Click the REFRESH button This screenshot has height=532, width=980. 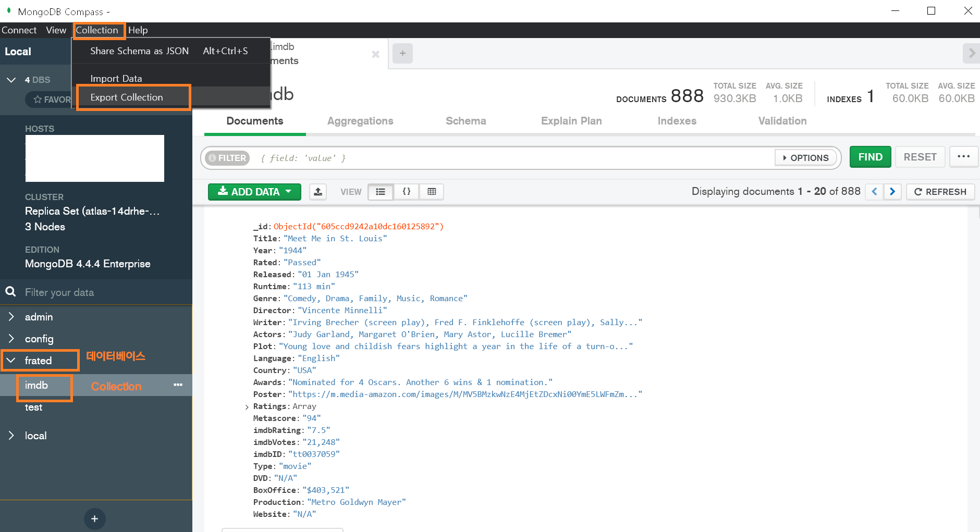[940, 192]
